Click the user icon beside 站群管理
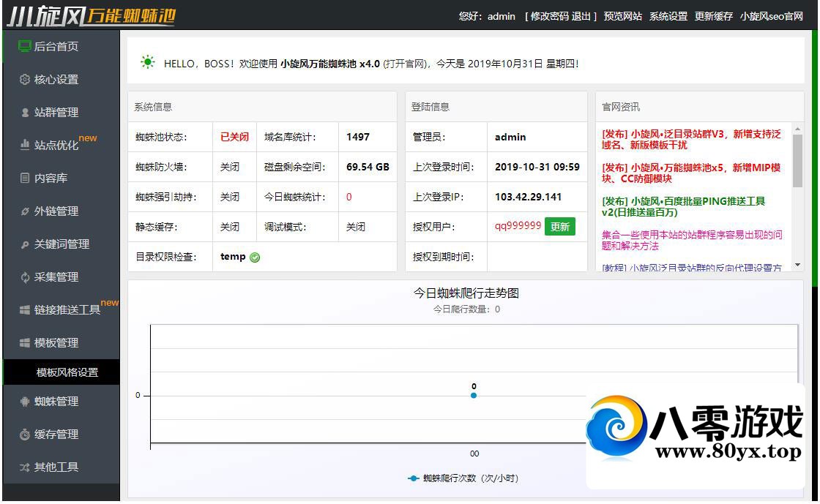 pos(25,113)
